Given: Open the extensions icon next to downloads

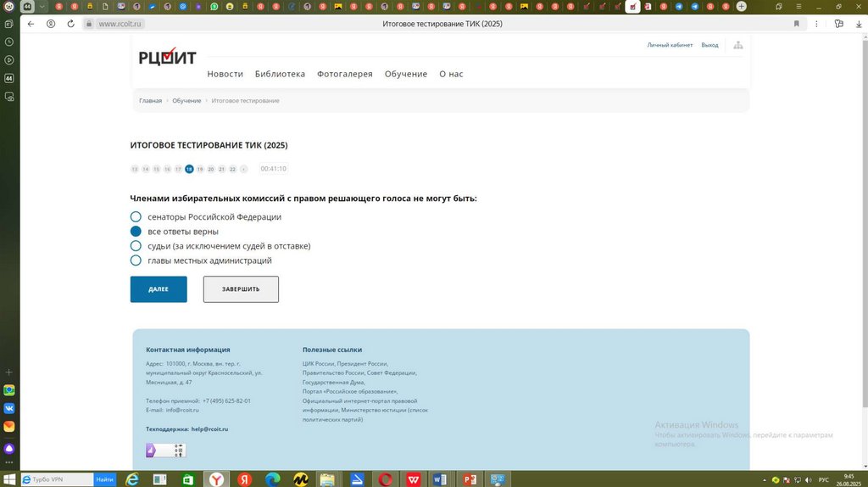Looking at the screenshot, I should (x=839, y=24).
